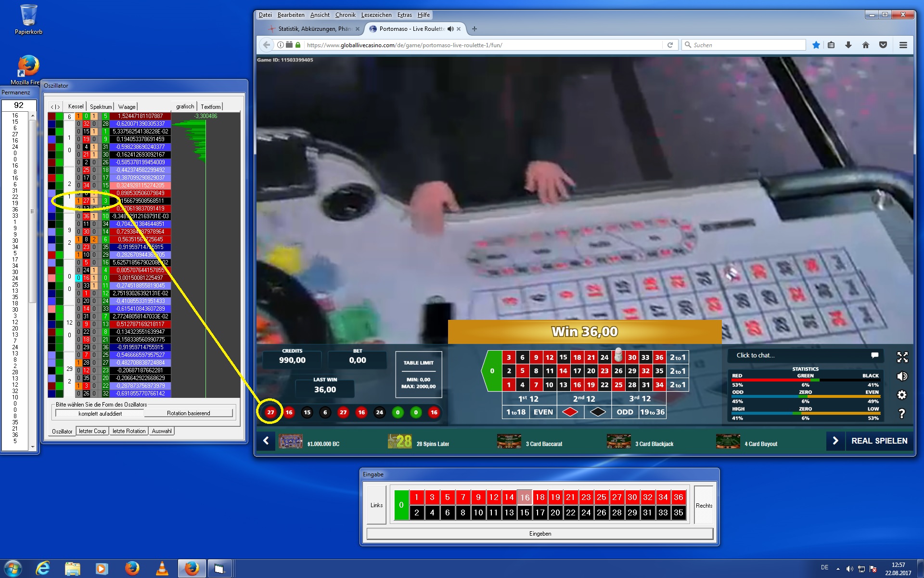Open the Papierkorb desktop icon
The height and width of the screenshot is (578, 924).
click(28, 20)
